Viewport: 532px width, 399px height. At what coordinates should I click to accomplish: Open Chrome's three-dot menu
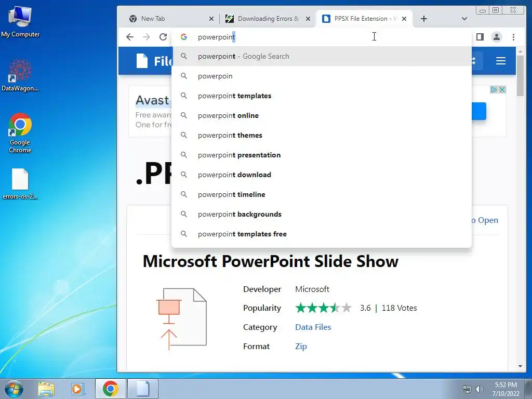point(513,37)
